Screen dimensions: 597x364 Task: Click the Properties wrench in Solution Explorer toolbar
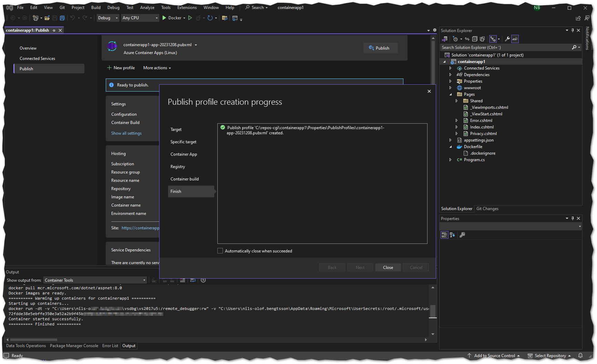(507, 39)
